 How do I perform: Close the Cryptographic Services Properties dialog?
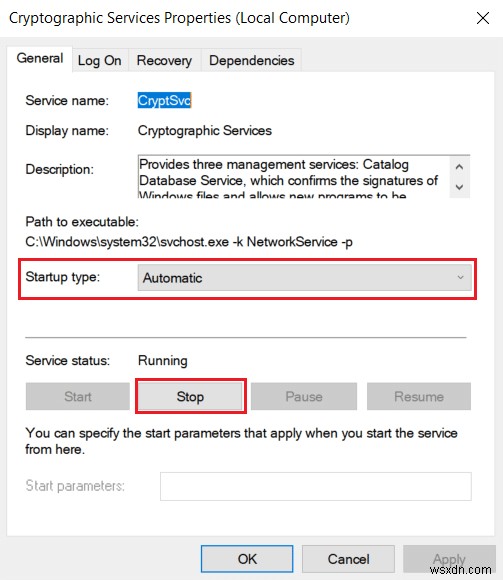click(483, 18)
